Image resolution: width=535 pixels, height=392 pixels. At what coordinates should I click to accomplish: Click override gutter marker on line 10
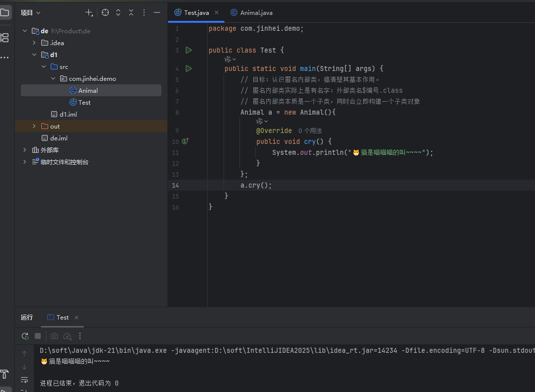pos(185,141)
